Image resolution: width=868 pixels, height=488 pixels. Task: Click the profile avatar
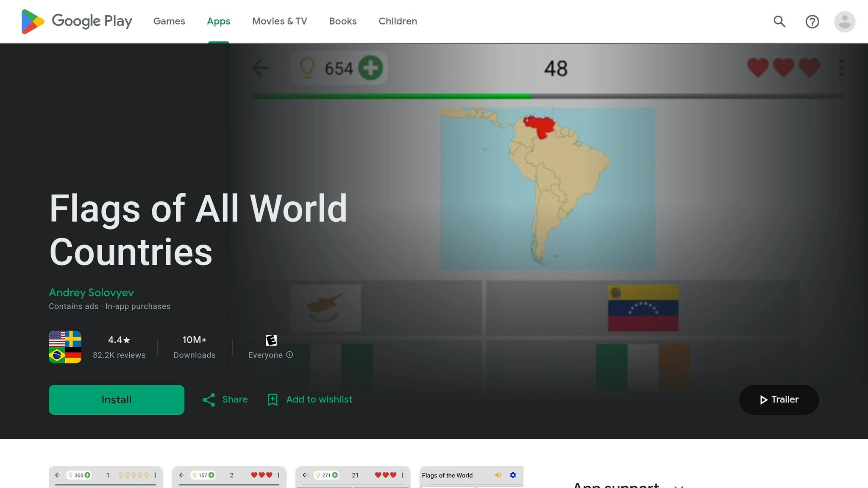tap(845, 21)
